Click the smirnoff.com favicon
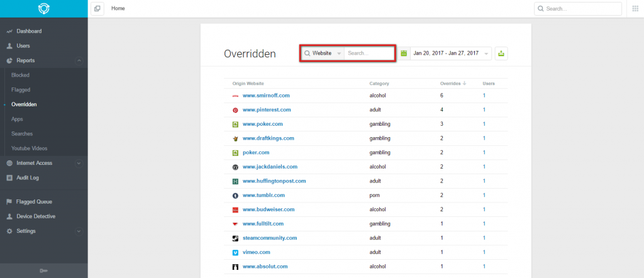644x278 pixels. pyautogui.click(x=235, y=96)
